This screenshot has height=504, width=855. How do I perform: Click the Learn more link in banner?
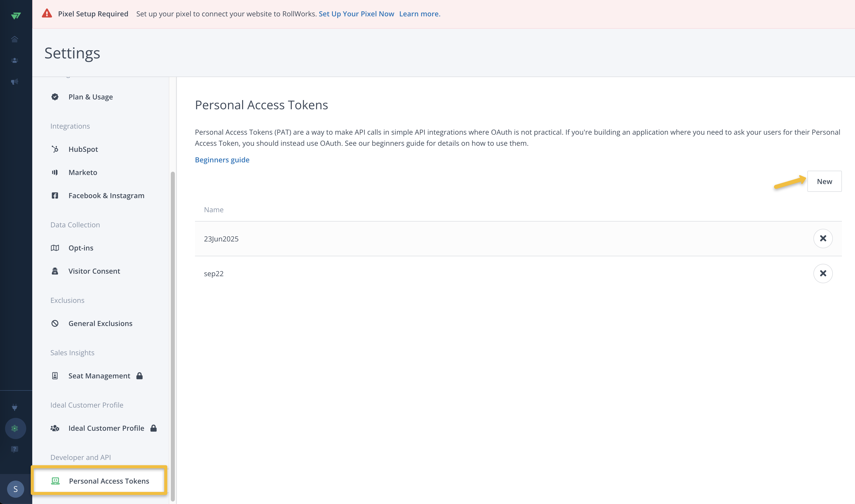[x=419, y=14]
